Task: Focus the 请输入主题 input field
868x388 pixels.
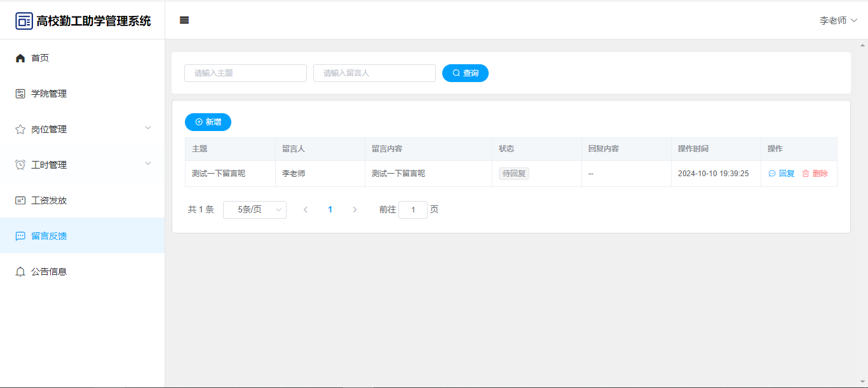Action: coord(245,73)
